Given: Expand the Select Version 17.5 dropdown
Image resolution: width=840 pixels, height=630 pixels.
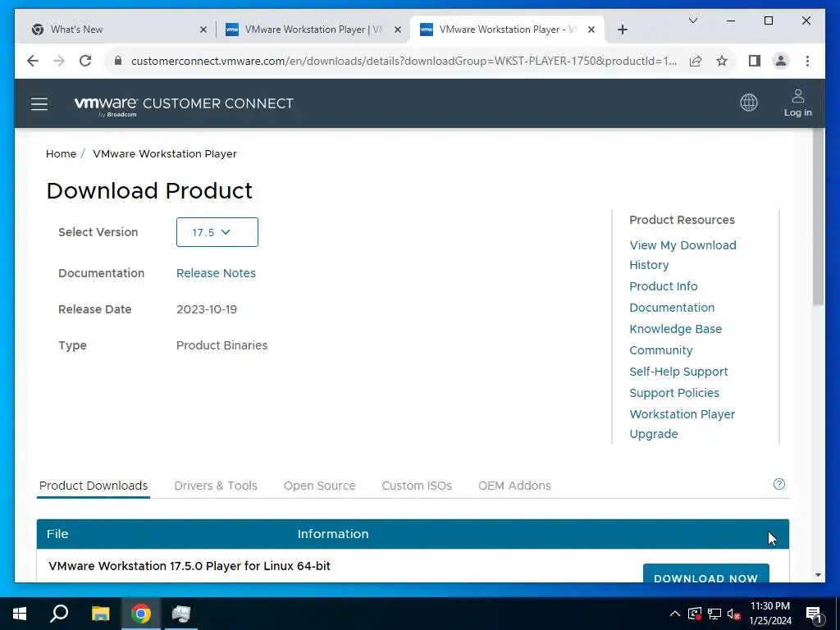Looking at the screenshot, I should [x=217, y=232].
